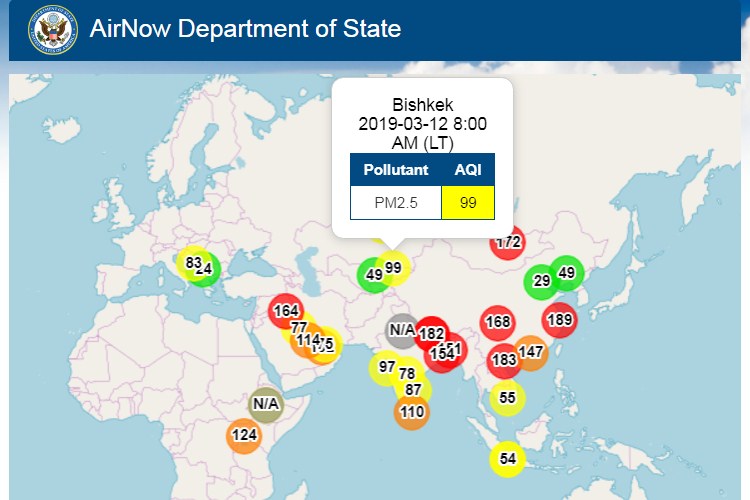Click the red 182 AQI marker

point(433,333)
